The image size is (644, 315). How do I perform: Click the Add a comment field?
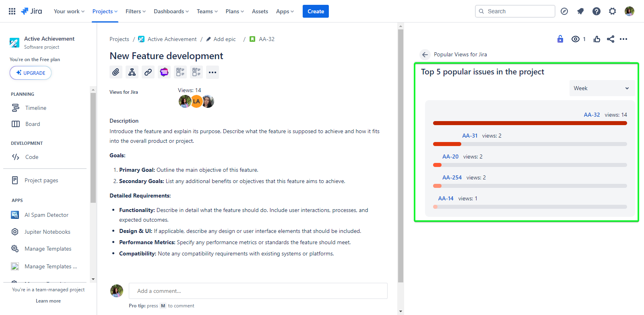click(x=258, y=291)
